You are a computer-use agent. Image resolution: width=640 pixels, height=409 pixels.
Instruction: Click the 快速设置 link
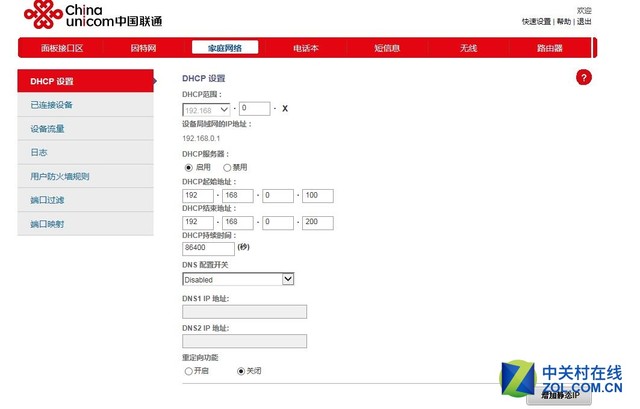tap(536, 21)
